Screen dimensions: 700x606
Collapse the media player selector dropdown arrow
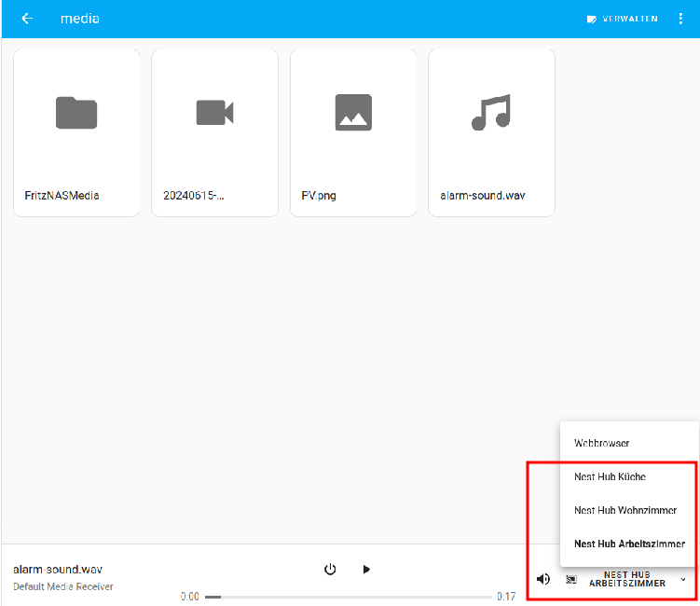(683, 579)
